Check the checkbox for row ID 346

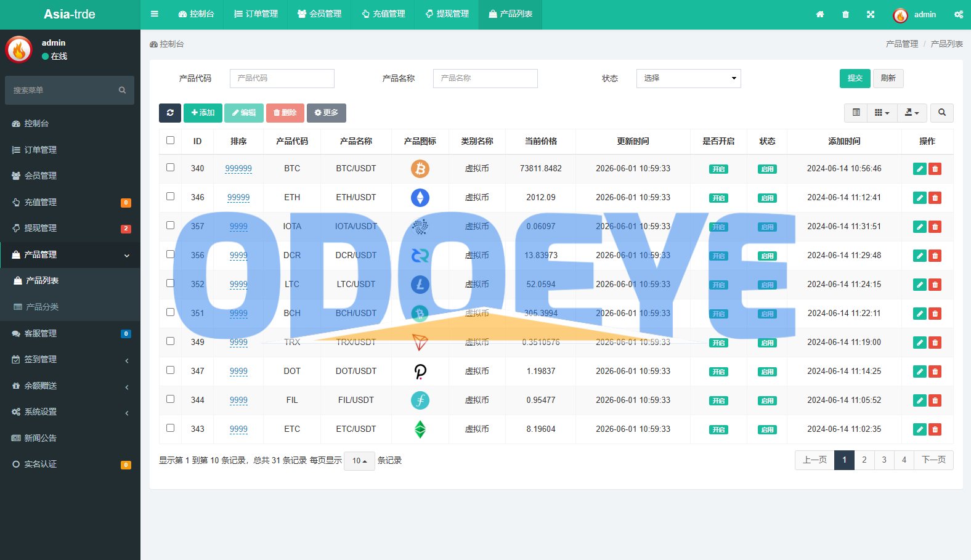click(x=171, y=197)
